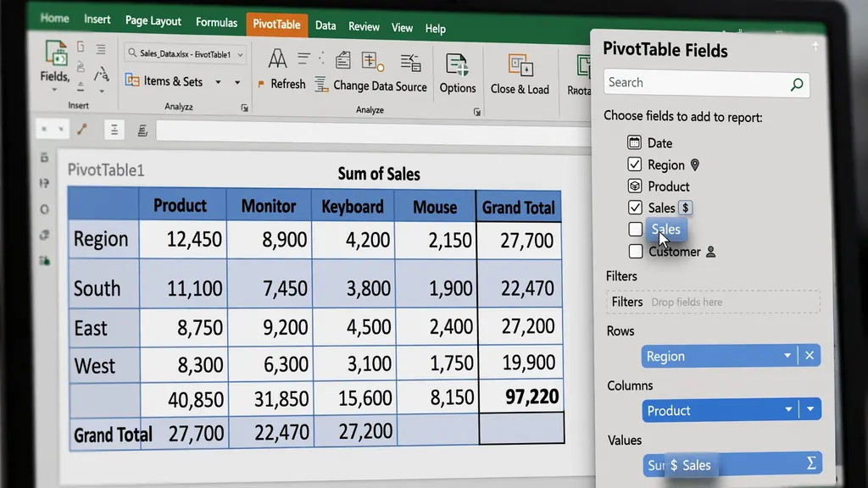
Task: Uncheck the checked Sales field checkbox
Action: 635,208
